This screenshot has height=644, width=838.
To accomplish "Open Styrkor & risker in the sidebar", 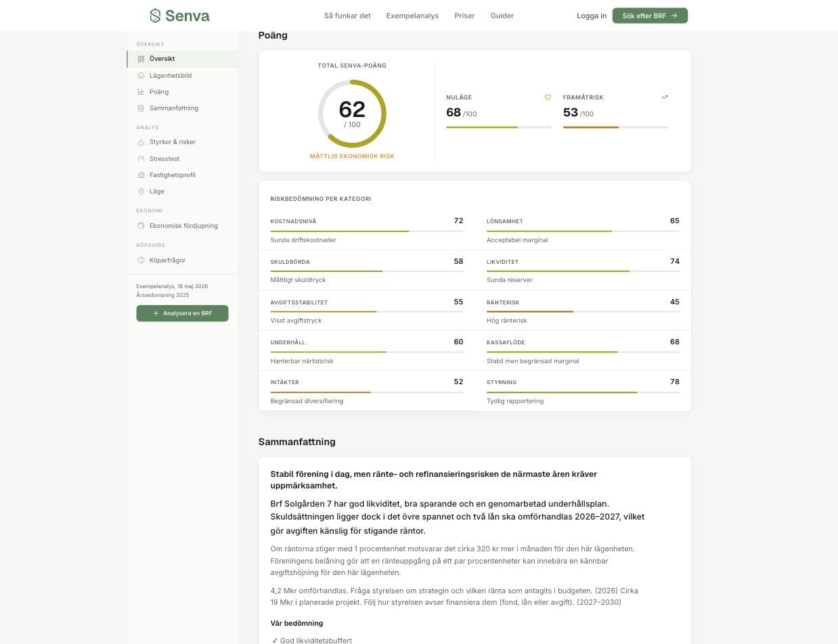I will pos(183,142).
